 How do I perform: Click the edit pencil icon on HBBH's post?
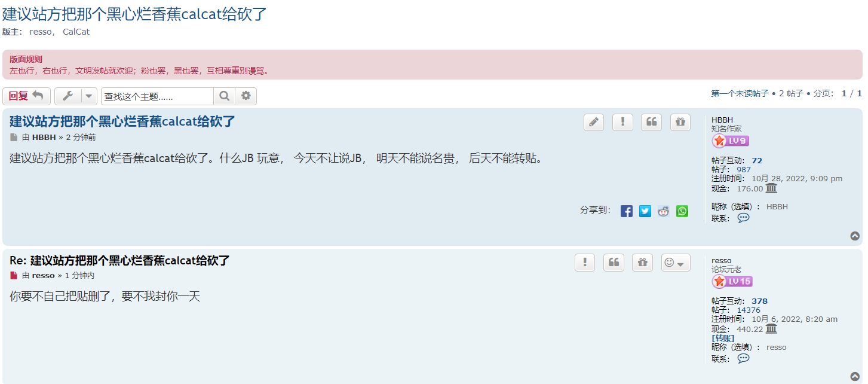594,122
